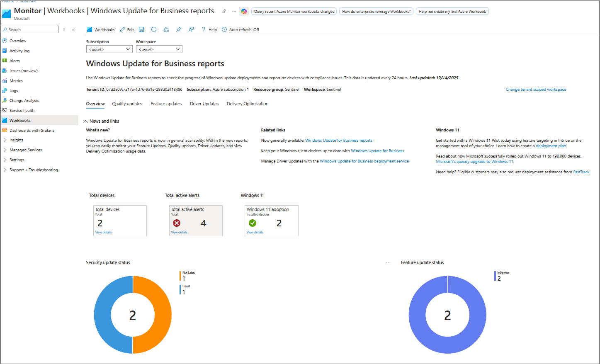
Task: Select the workbook Overview tab
Action: pos(95,104)
